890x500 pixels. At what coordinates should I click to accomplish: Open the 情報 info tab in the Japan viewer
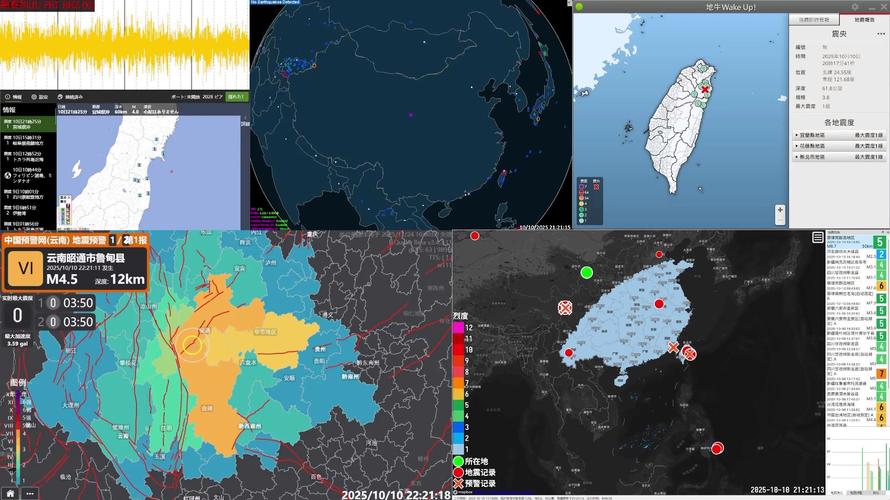(13, 97)
